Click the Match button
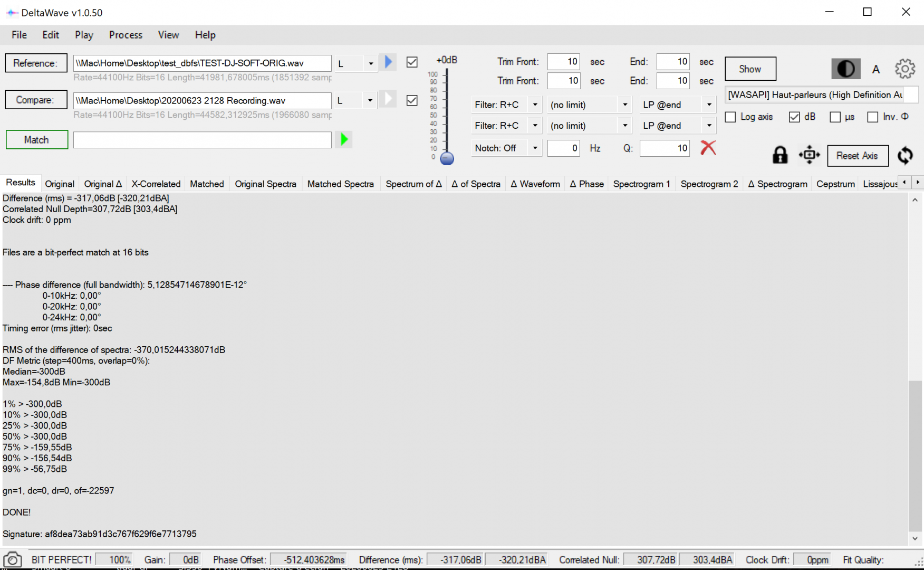This screenshot has width=924, height=570. (36, 140)
